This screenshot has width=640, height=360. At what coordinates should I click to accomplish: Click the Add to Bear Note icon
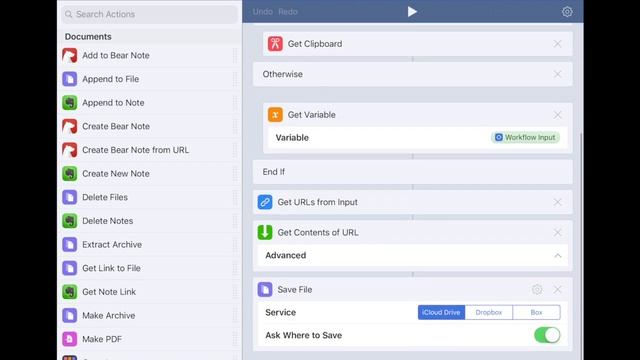(x=70, y=56)
